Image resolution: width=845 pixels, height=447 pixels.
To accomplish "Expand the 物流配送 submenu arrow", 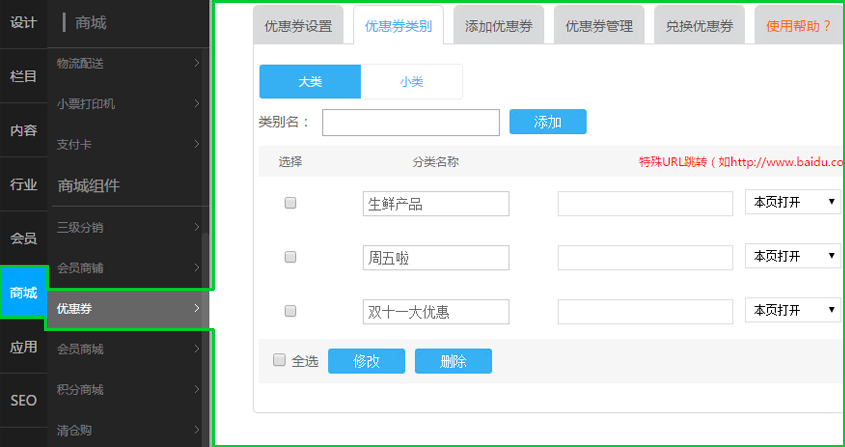I will point(196,63).
